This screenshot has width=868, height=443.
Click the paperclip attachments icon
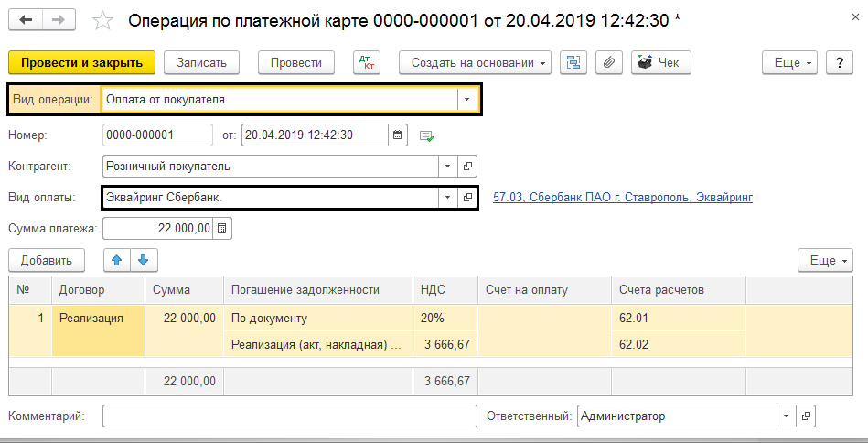609,62
